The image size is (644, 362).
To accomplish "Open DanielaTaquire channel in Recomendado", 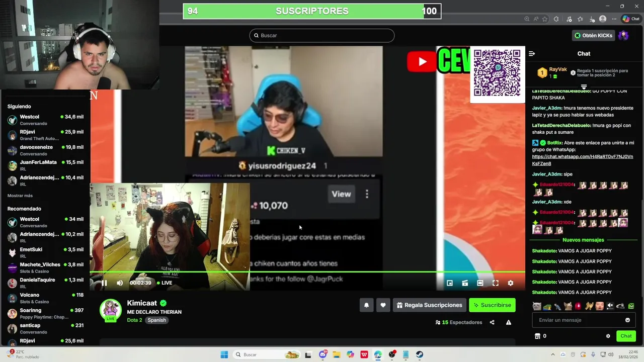I will (45, 283).
